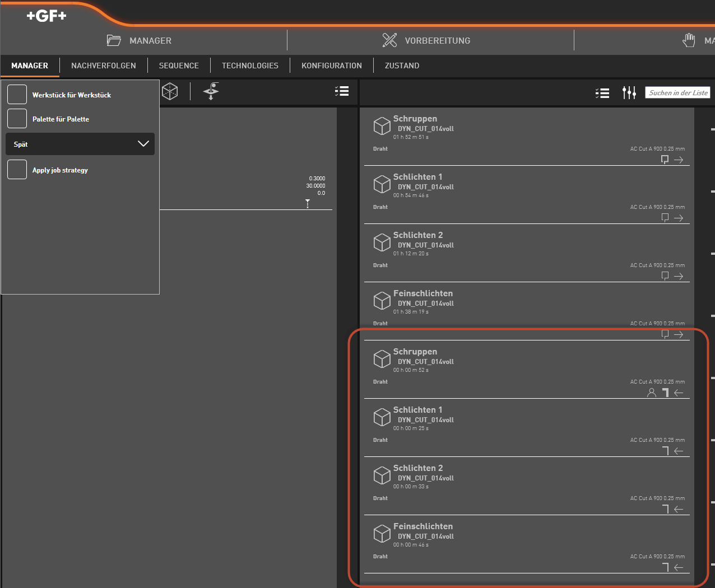This screenshot has height=588, width=715.
Task: Go to the KONFIGURATION tab
Action: point(332,66)
